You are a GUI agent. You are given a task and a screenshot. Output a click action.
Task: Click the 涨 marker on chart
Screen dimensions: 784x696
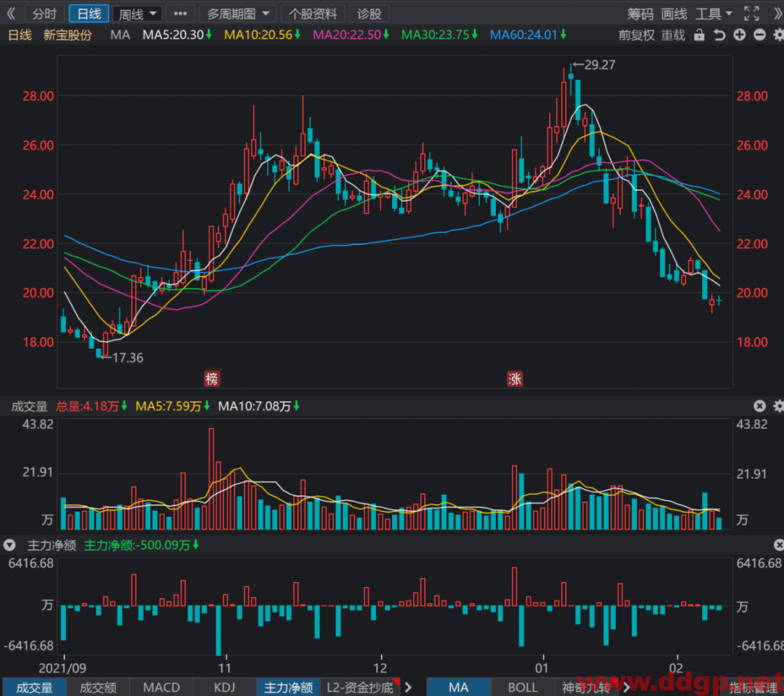tap(514, 378)
